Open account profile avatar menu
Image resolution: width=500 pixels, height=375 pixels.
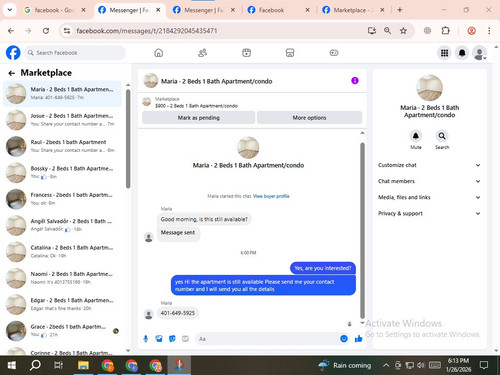click(479, 53)
